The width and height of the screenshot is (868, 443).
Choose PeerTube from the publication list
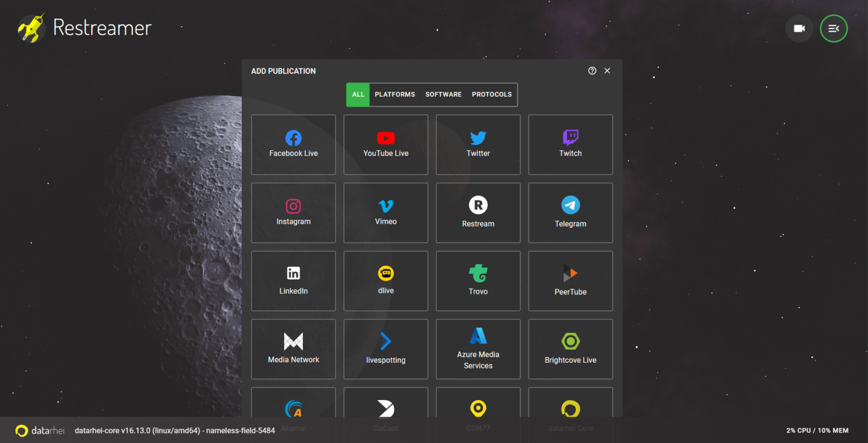click(570, 281)
